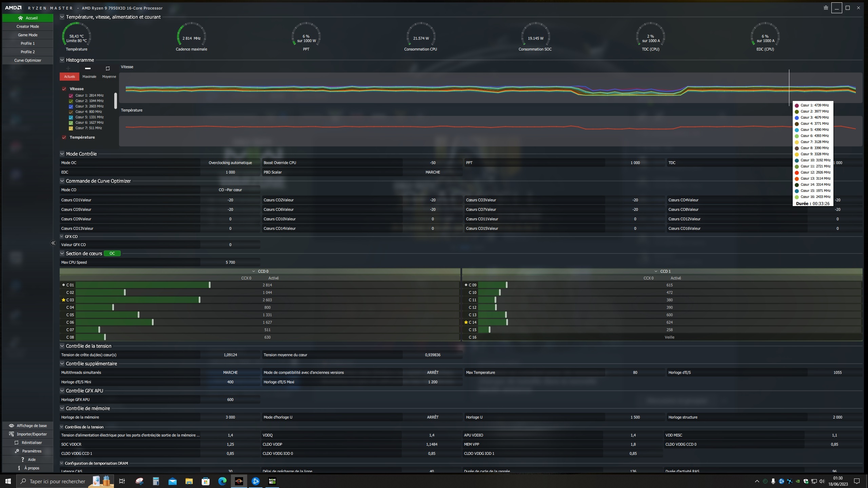Select the Maximale histogram button
Viewport: 868px width, 488px height.
(x=89, y=77)
